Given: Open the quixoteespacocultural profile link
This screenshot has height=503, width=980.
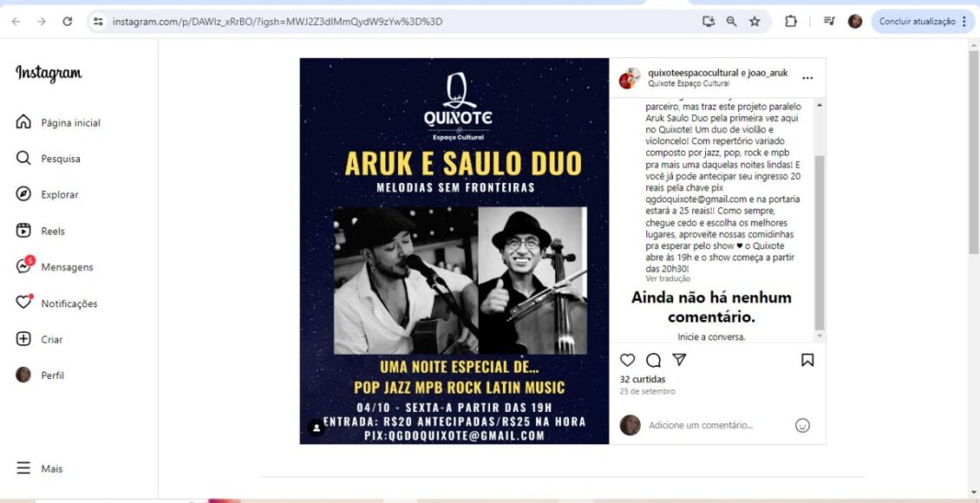Looking at the screenshot, I should click(x=693, y=73).
